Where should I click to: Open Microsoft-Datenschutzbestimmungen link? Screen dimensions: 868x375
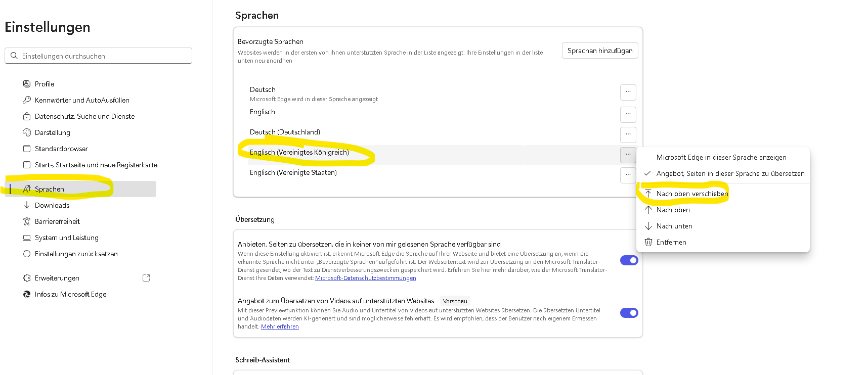(x=366, y=278)
